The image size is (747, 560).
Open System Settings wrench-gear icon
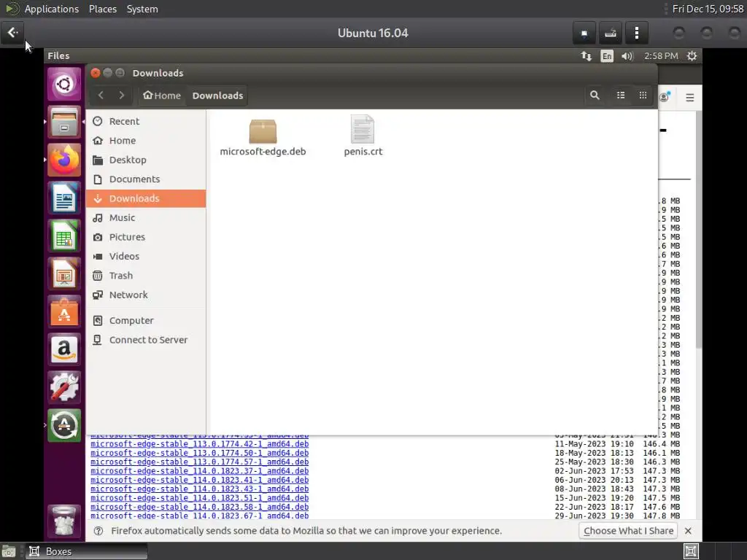point(64,388)
